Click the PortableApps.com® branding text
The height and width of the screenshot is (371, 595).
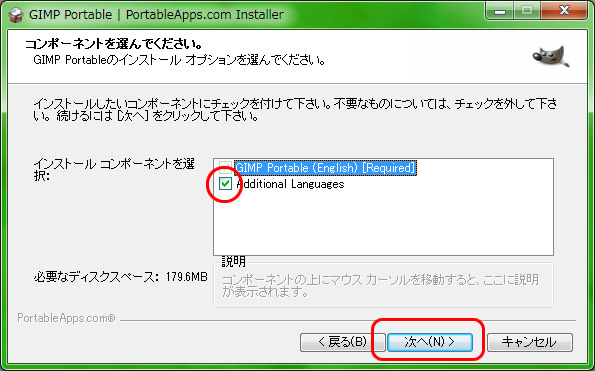(x=66, y=318)
